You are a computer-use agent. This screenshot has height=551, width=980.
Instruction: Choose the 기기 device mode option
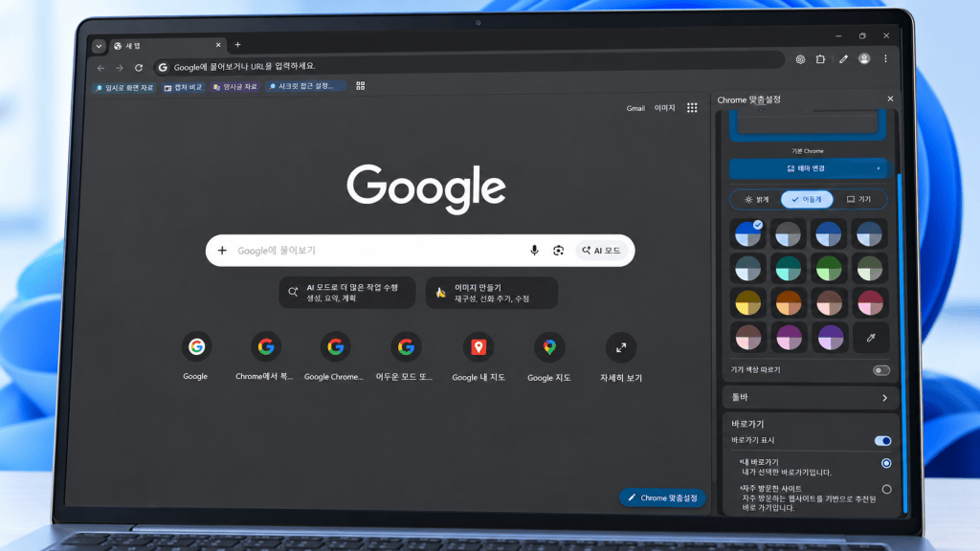click(858, 199)
